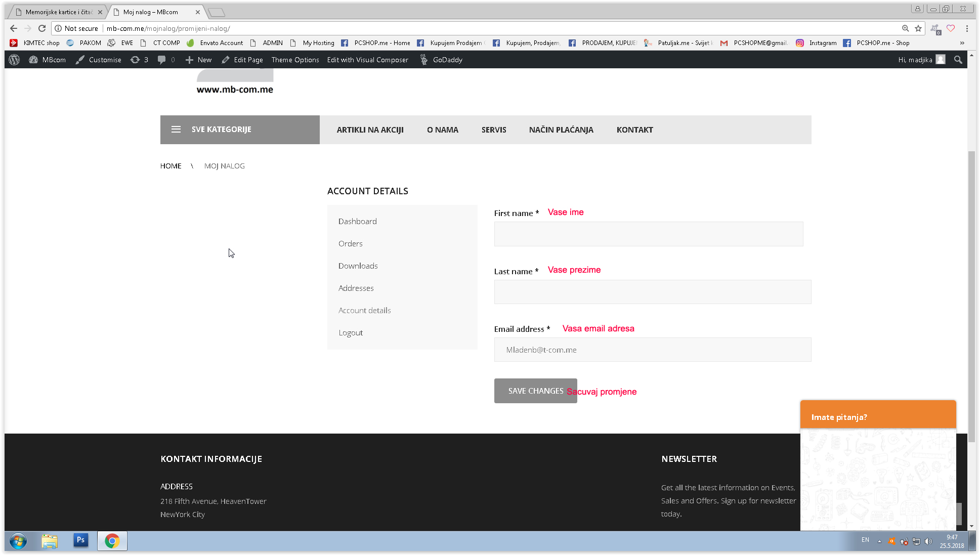Switch to the Memorijske kartice tab
Screen dimensions: 980x555
pos(59,12)
